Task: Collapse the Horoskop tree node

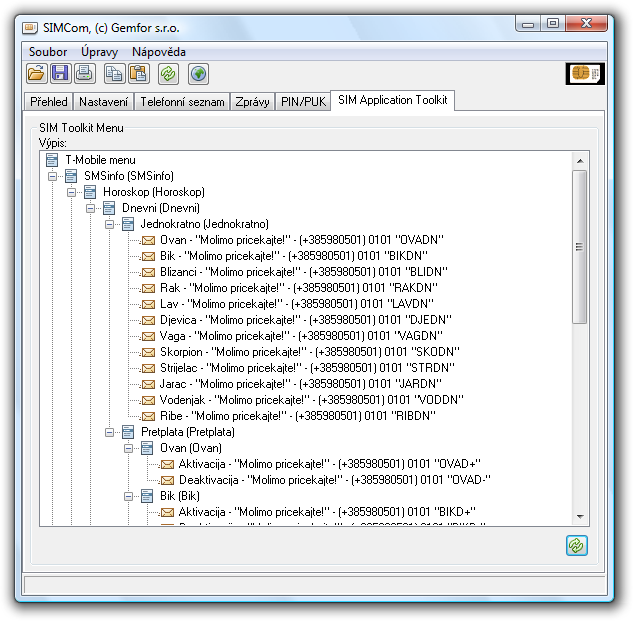Action: pyautogui.click(x=72, y=192)
